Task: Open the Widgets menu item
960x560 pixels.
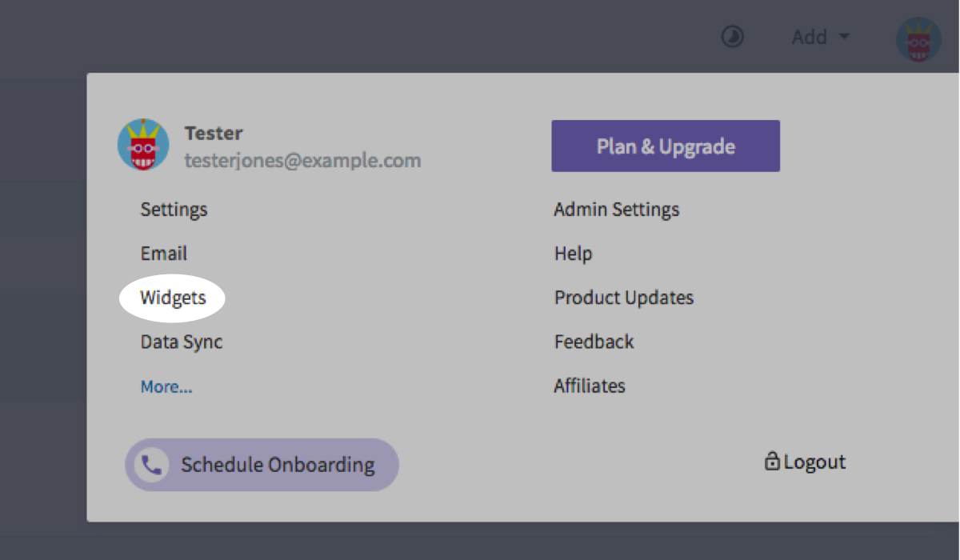Action: tap(173, 298)
